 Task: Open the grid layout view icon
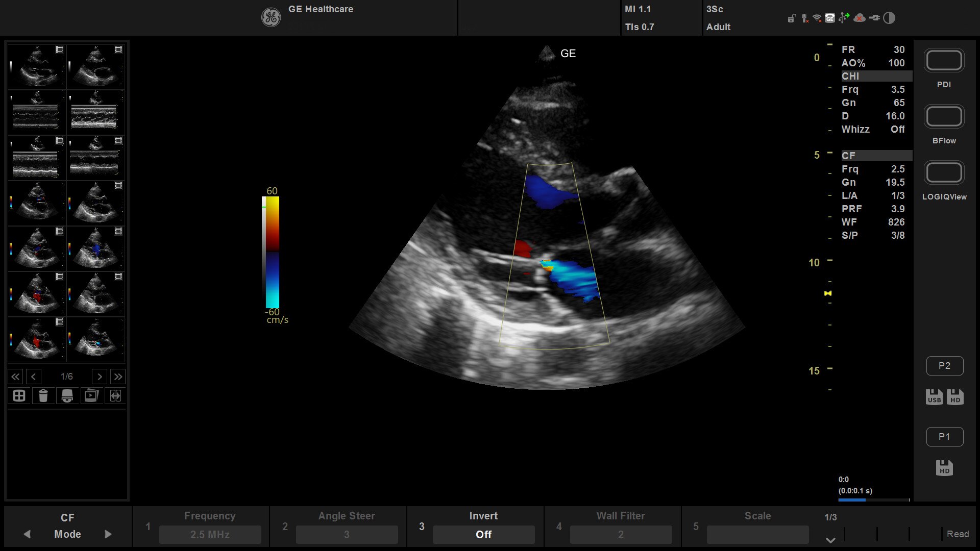(19, 396)
